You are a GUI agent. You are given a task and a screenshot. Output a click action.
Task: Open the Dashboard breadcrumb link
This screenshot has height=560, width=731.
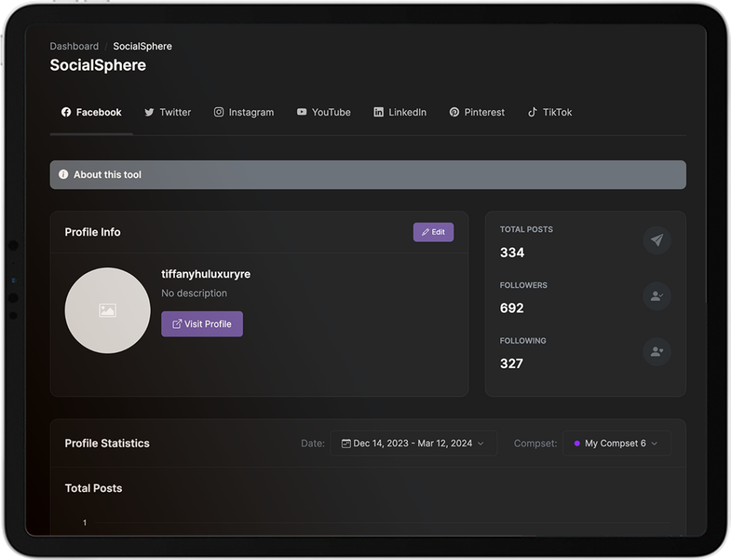74,46
